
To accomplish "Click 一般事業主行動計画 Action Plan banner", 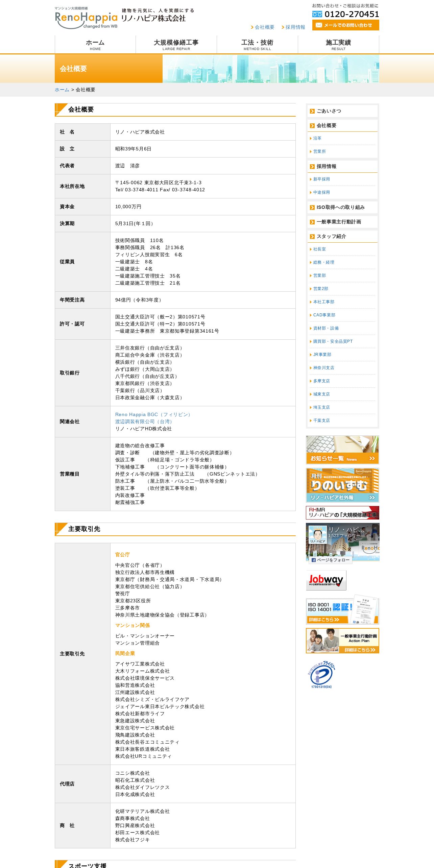I will pyautogui.click(x=342, y=641).
